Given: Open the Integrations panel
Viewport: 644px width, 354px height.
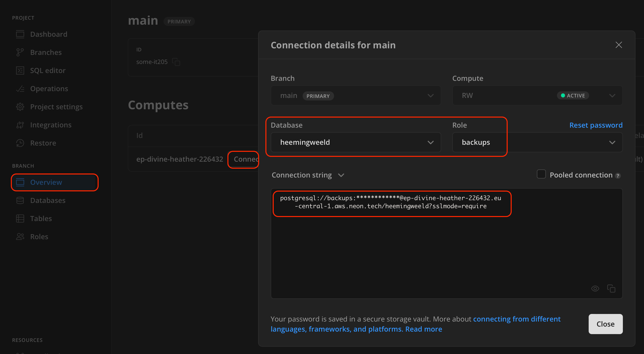Looking at the screenshot, I should [x=51, y=125].
